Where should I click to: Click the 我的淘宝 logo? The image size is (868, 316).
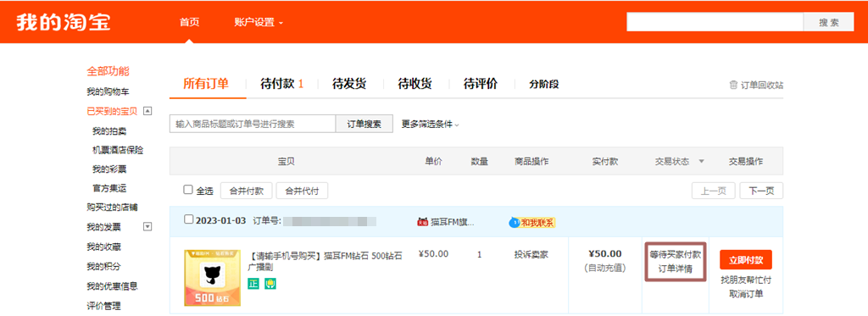(63, 22)
